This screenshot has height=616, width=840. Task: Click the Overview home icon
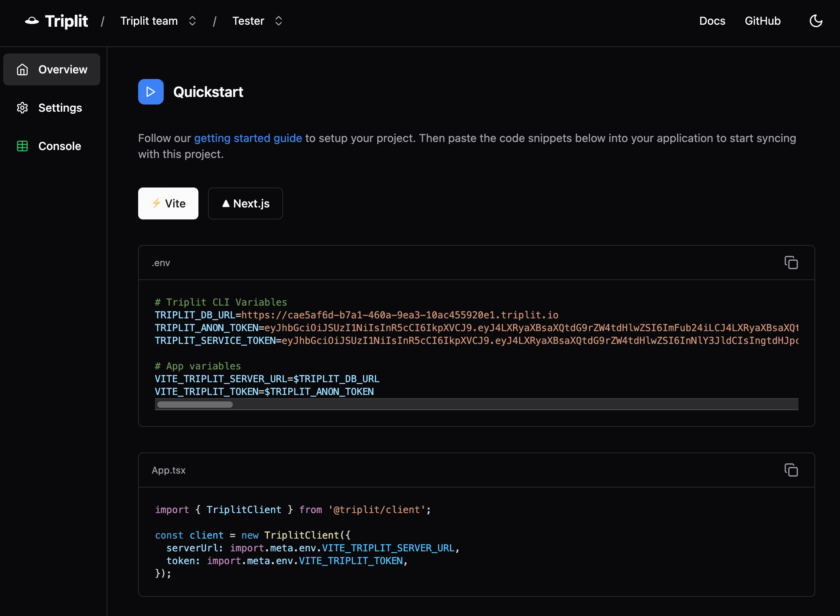pyautogui.click(x=22, y=69)
